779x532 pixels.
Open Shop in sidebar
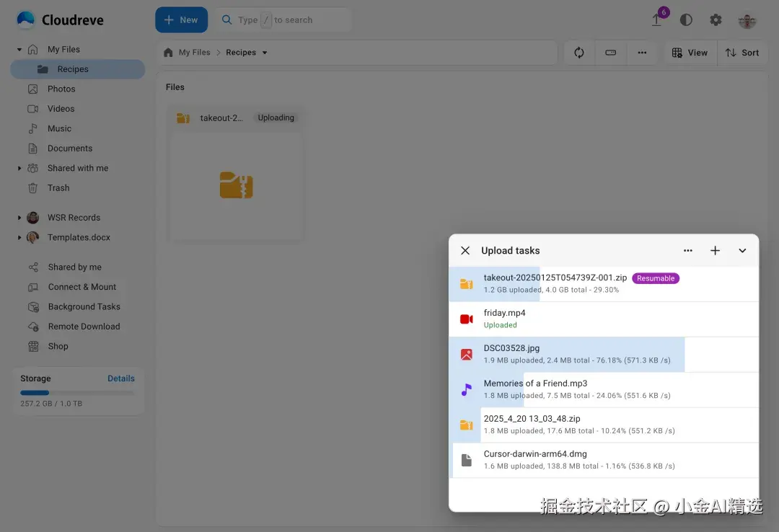click(58, 347)
